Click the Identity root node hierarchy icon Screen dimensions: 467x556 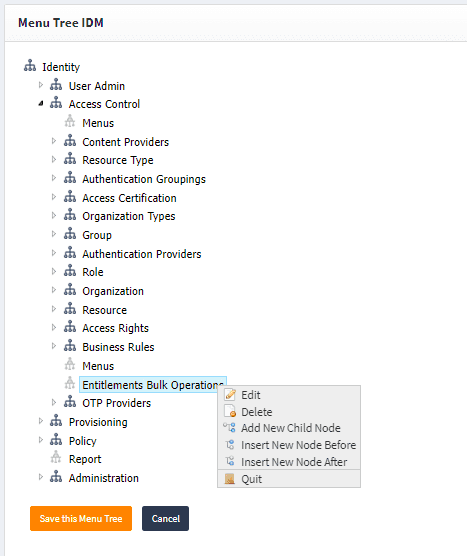pyautogui.click(x=30, y=66)
